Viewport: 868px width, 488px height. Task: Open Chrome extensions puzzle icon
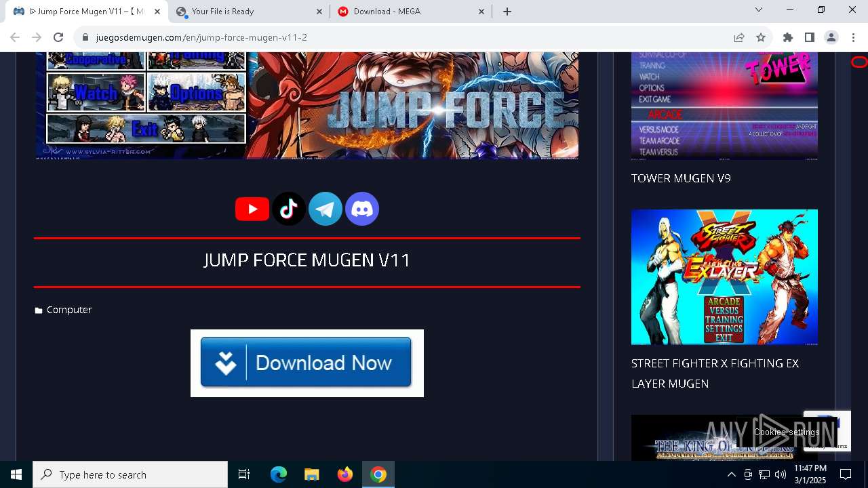(x=788, y=37)
